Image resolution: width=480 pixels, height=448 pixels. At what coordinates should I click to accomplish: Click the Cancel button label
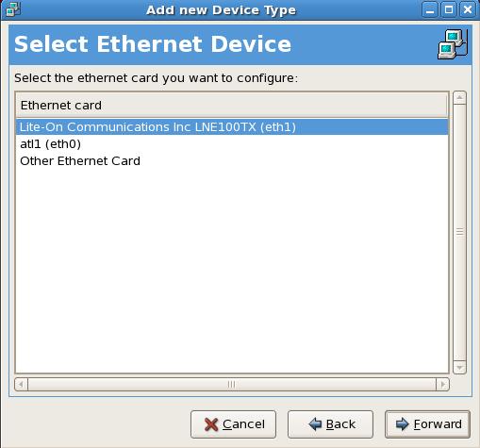[x=243, y=424]
